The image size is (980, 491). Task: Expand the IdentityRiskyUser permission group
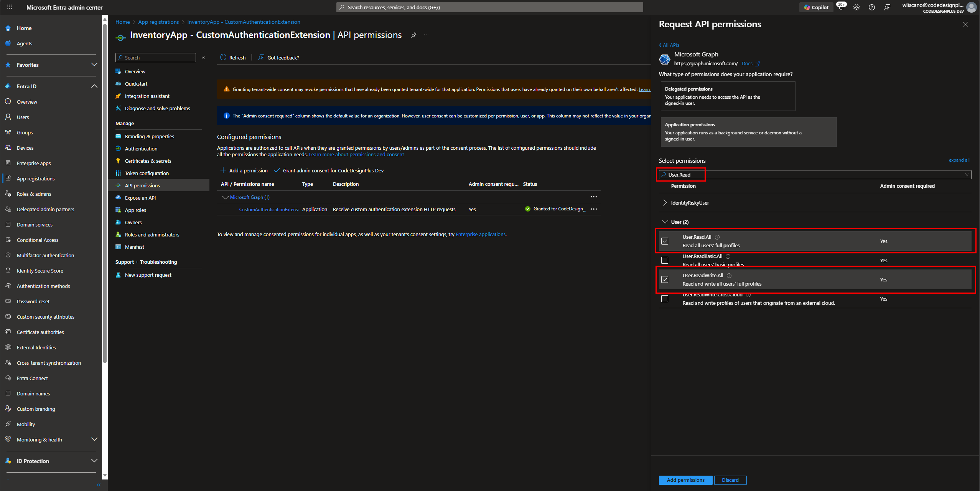coord(665,203)
